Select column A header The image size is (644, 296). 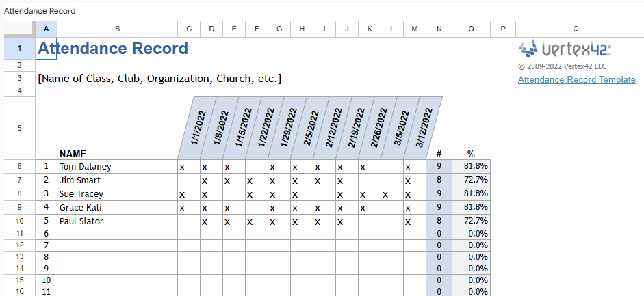coord(46,29)
